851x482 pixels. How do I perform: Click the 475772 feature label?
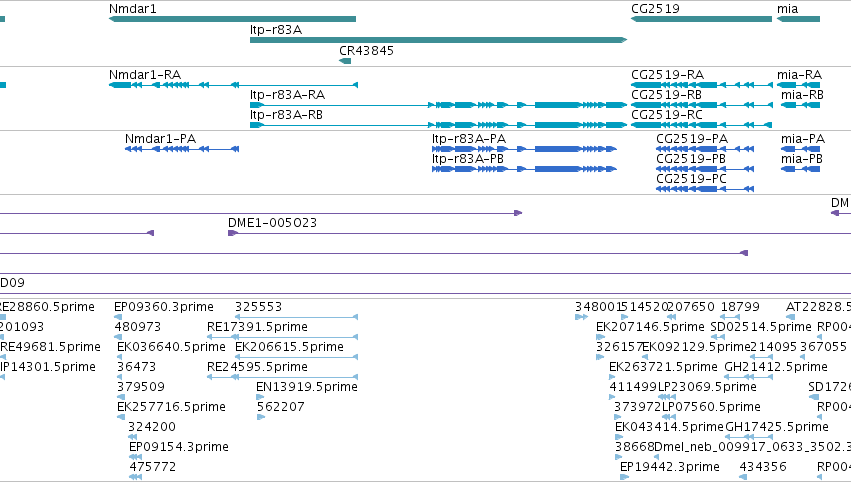153,467
